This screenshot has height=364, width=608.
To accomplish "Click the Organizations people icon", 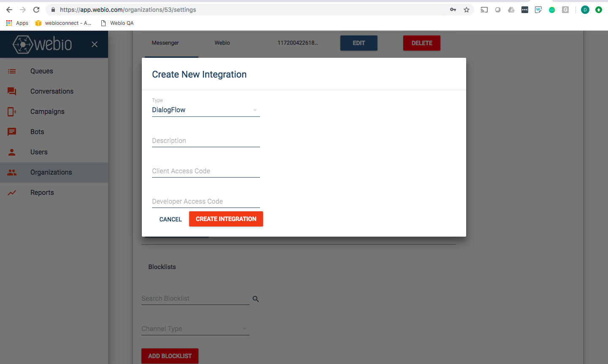I will pos(12,173).
